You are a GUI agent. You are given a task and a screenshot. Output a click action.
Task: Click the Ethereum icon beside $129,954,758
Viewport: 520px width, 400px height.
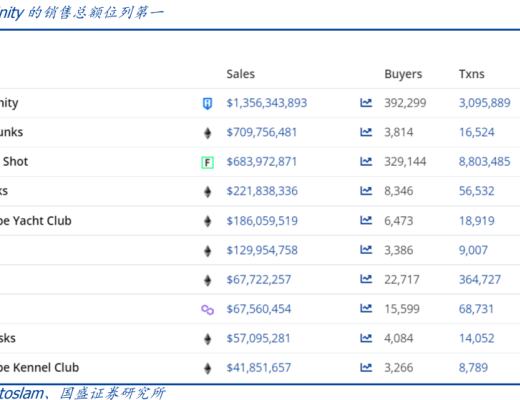pos(208,251)
